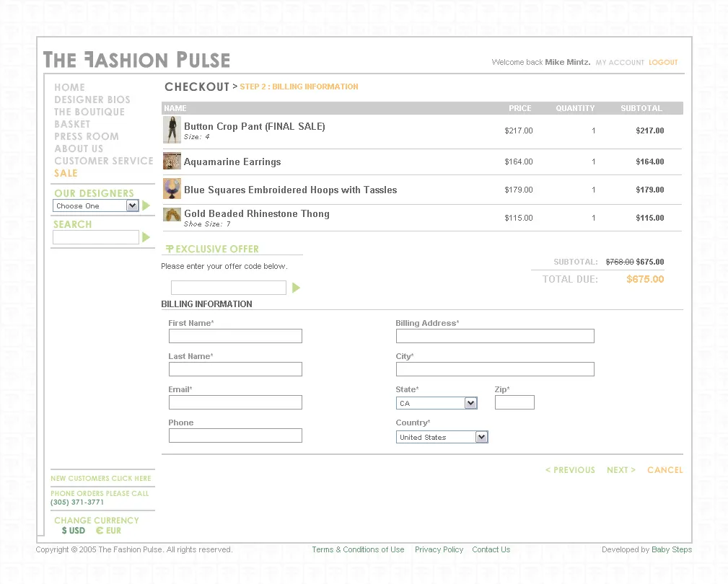Open Designer Bios in navigation menu
This screenshot has width=728, height=584.
(92, 99)
